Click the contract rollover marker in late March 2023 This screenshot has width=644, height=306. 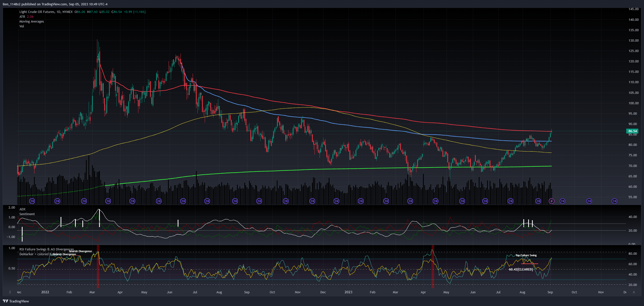pos(410,201)
